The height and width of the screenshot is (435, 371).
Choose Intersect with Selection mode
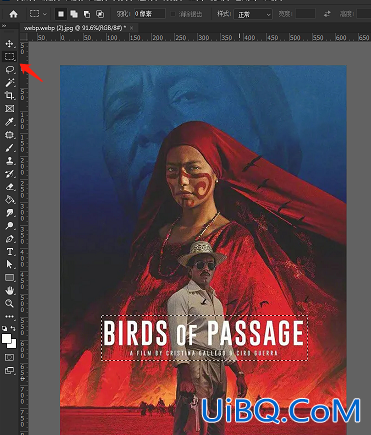100,14
